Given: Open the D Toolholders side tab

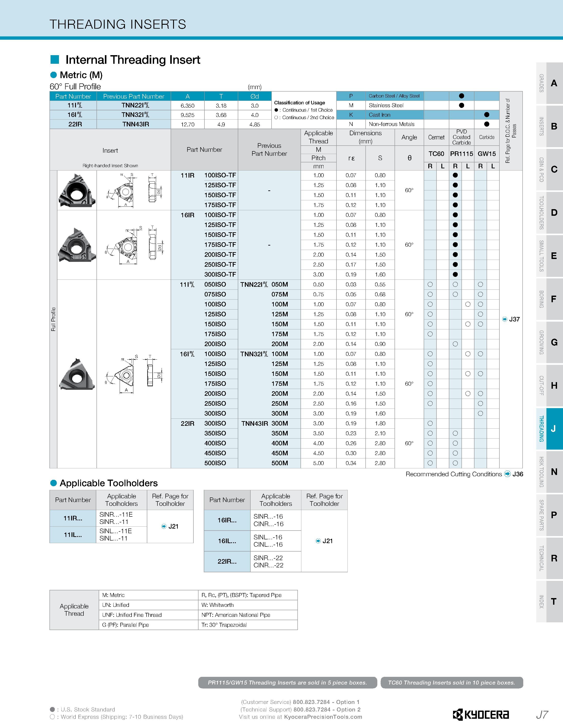Looking at the screenshot, I should [549, 213].
